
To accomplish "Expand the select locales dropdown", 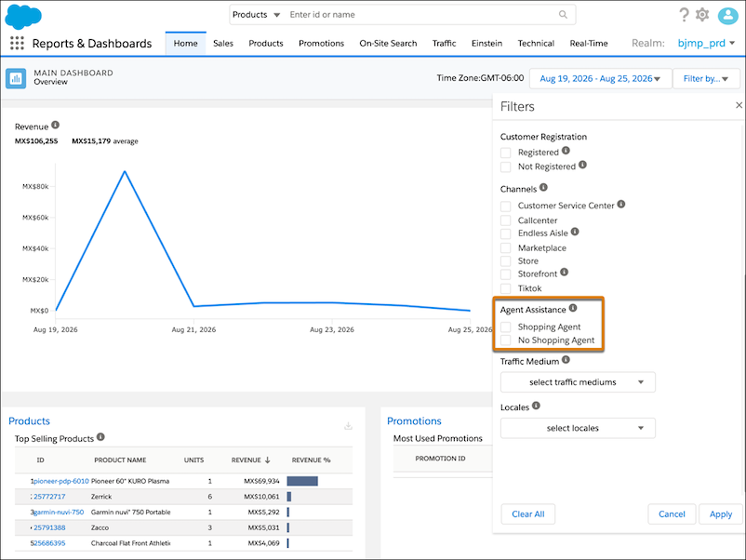I will click(x=578, y=428).
